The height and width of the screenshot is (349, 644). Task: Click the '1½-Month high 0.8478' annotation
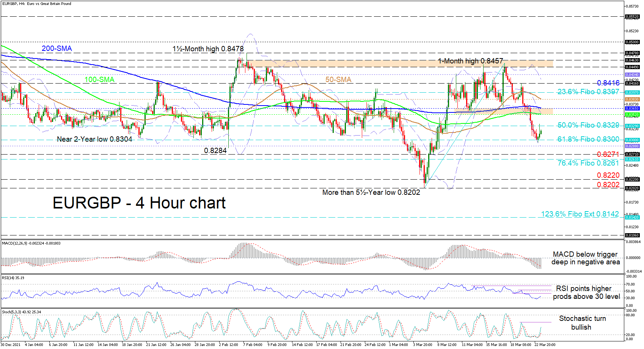click(208, 49)
